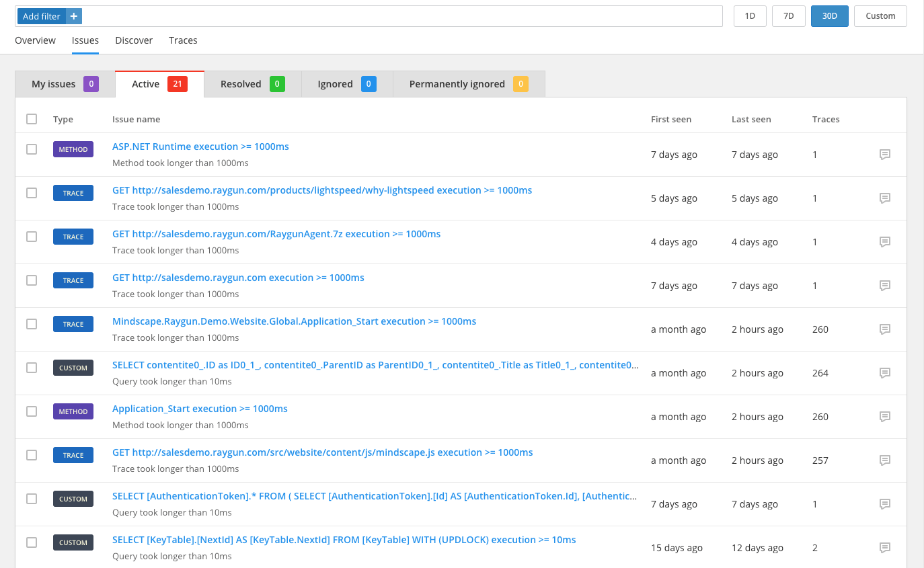Image resolution: width=924 pixels, height=568 pixels.
Task: Choose a Custom time range
Action: [x=880, y=16]
